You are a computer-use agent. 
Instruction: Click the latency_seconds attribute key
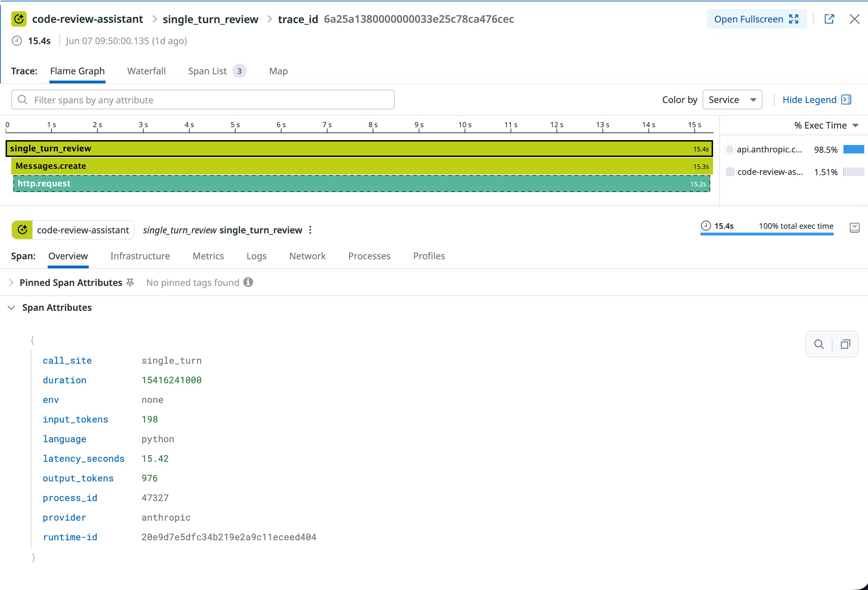pos(84,458)
